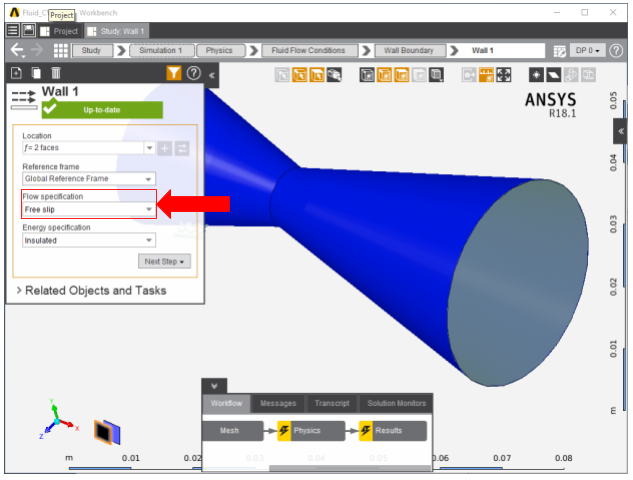Toggle the orange ruler display icon
This screenshot has width=633, height=480.
486,75
